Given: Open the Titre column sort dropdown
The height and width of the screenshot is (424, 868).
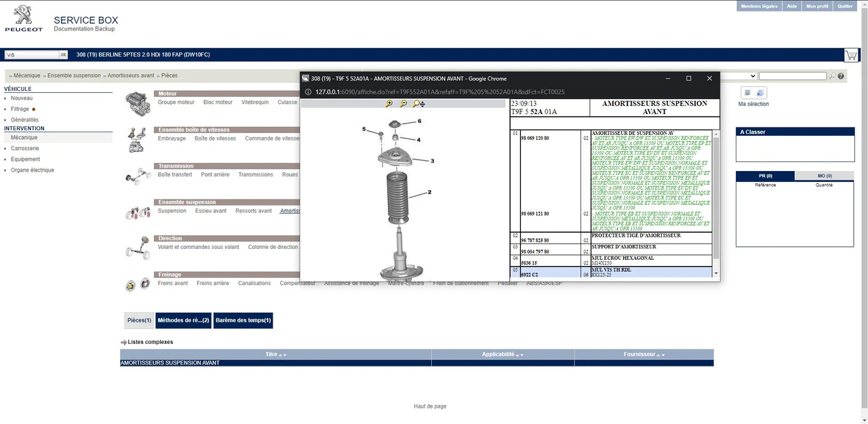Looking at the screenshot, I should coord(283,354).
